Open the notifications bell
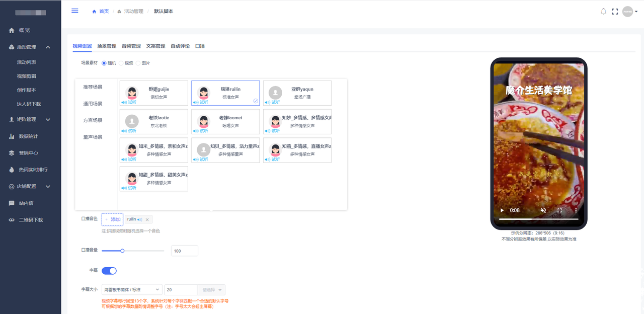 (603, 12)
